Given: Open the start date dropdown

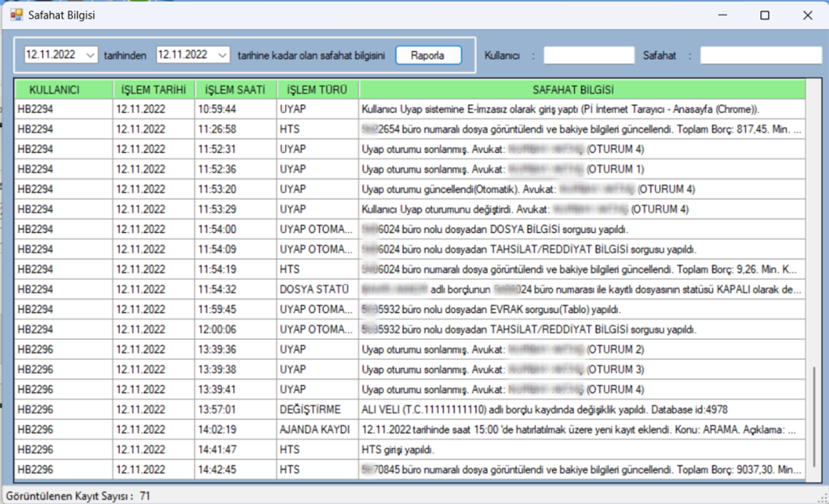Looking at the screenshot, I should pos(89,55).
